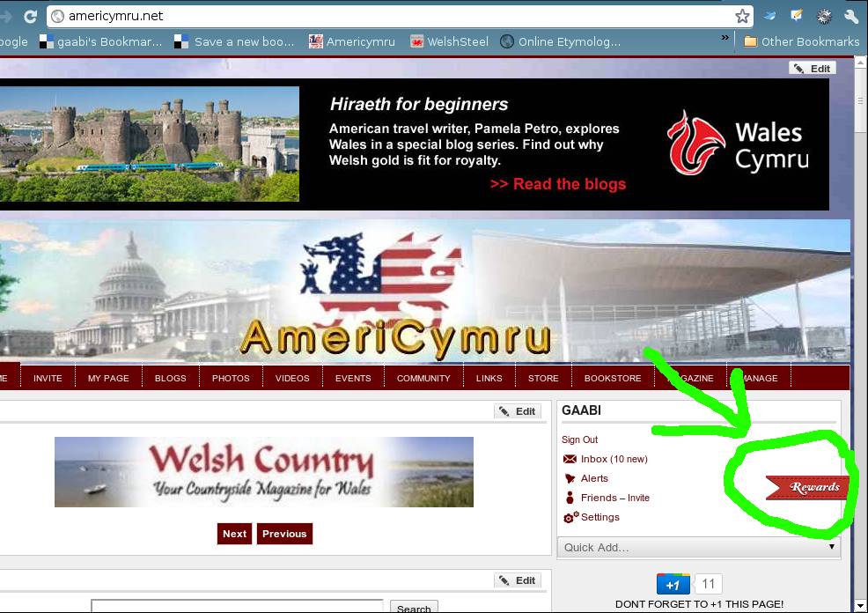Follow the Read the blogs link
The image size is (868, 613).
coord(558,184)
